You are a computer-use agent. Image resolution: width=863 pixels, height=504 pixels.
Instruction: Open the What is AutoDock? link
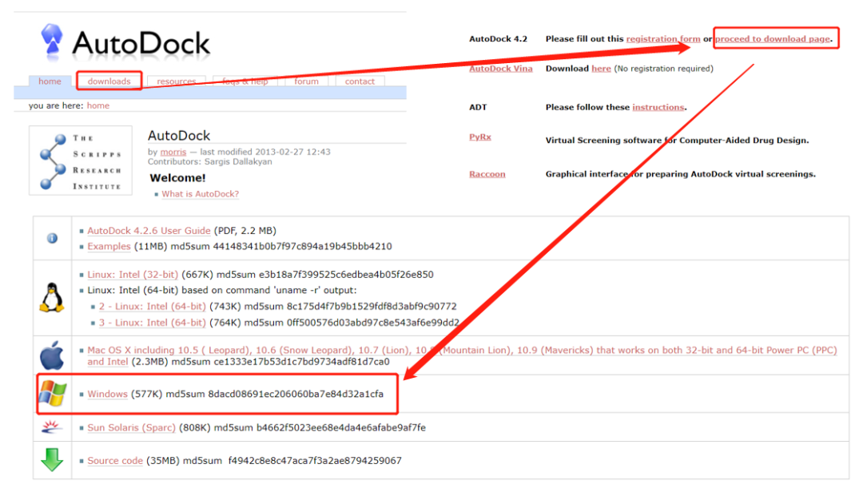coord(201,193)
